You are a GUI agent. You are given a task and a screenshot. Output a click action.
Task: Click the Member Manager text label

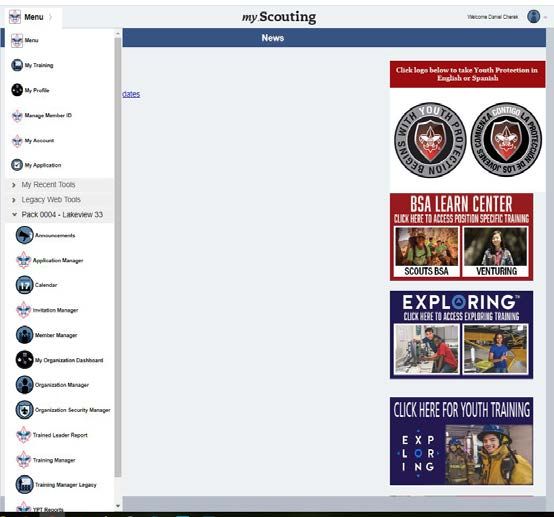[56, 335]
